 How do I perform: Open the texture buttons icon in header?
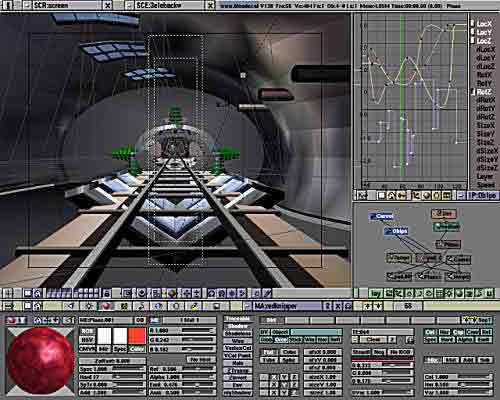pos(124,306)
